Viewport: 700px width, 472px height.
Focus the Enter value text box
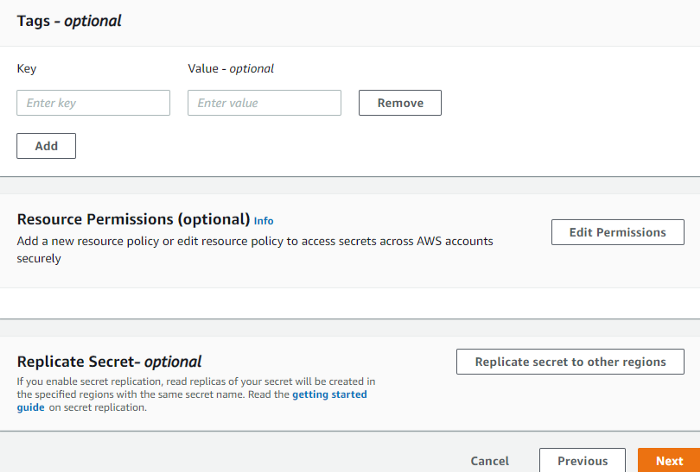click(x=264, y=103)
